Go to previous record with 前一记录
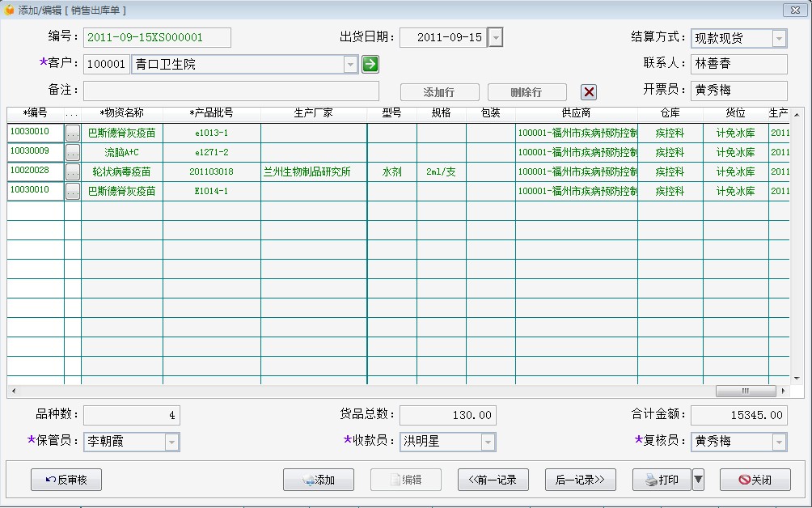 point(493,480)
